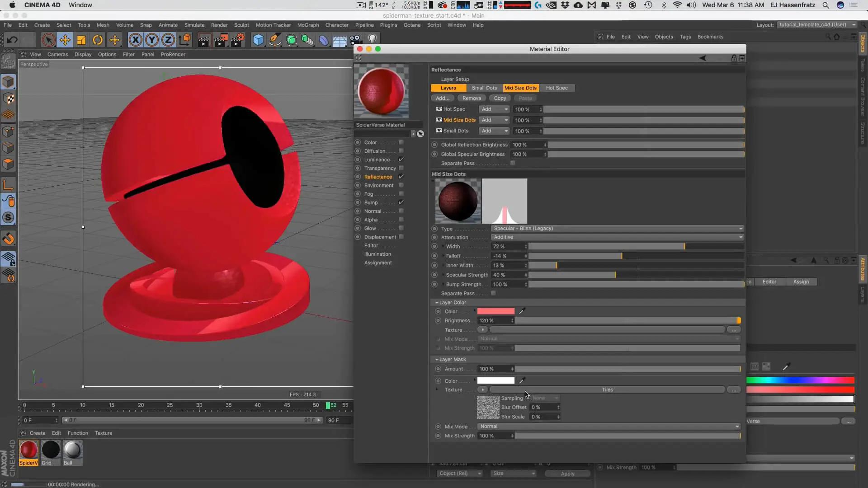Click back arrow in Material Editor

703,58
